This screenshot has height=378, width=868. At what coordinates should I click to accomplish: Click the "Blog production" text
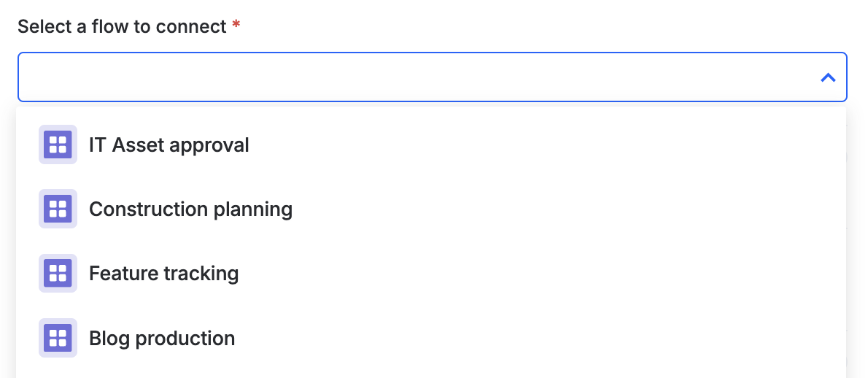click(162, 338)
